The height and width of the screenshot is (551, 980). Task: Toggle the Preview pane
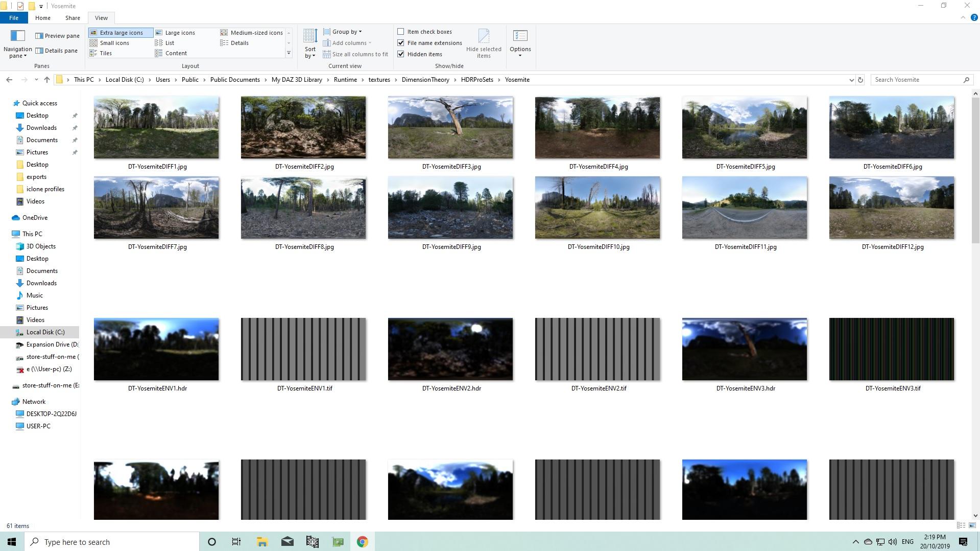[57, 36]
